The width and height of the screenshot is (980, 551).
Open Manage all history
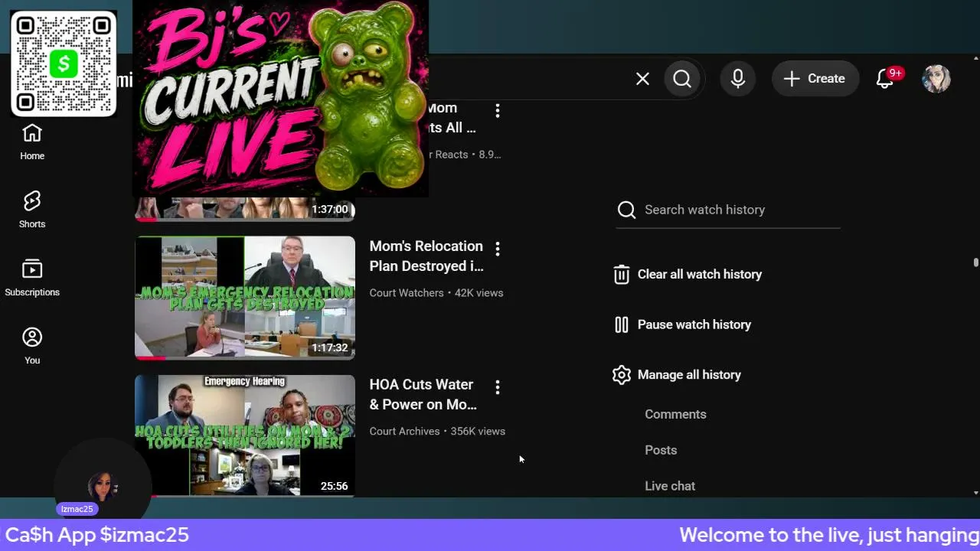pyautogui.click(x=689, y=375)
